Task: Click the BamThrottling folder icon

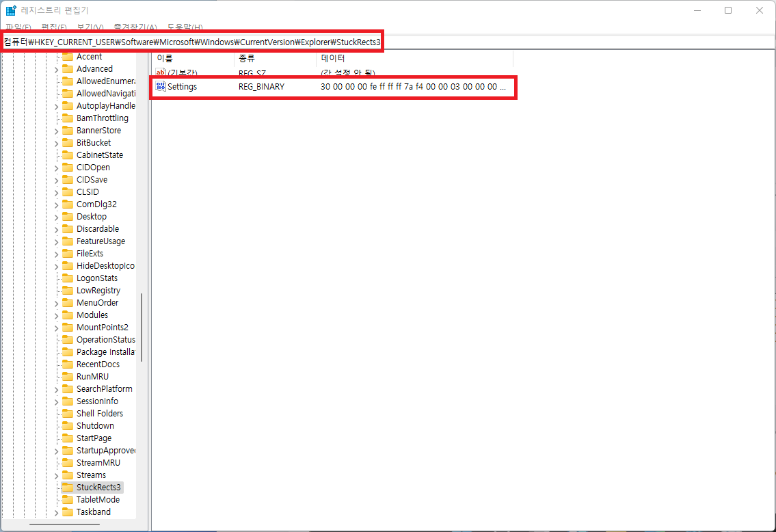Action: coord(67,118)
